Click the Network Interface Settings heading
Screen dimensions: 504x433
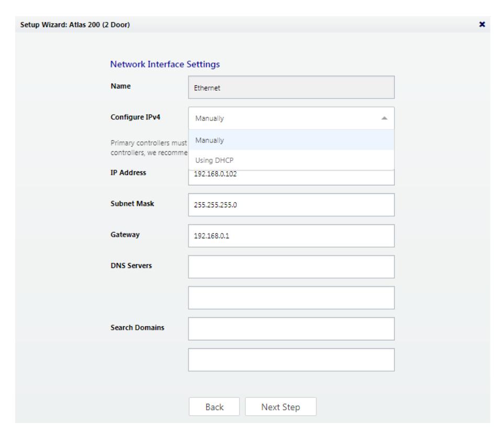pos(165,64)
